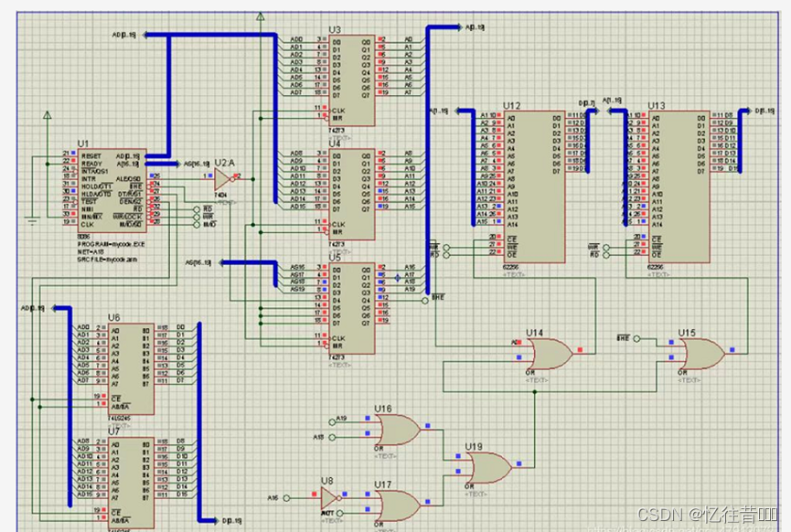
Task: Click the SRCFILE=mycode.asm property text
Action: pyautogui.click(x=107, y=260)
